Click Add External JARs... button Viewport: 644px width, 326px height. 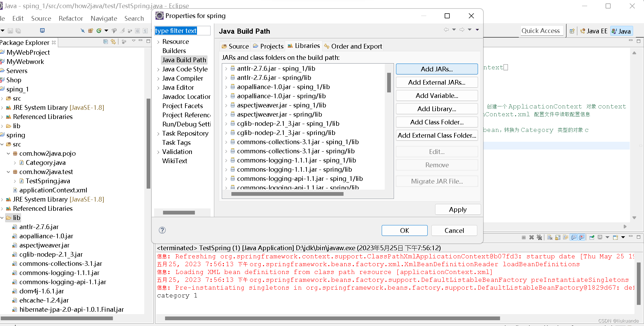tap(437, 82)
